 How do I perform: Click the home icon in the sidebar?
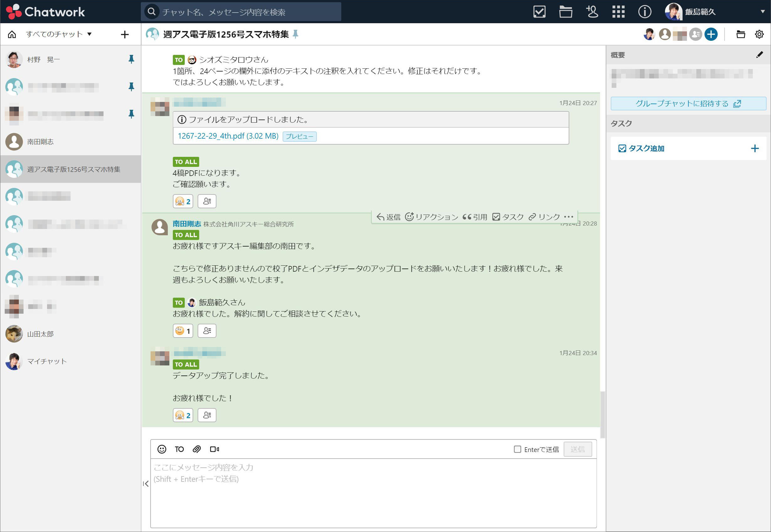click(12, 34)
